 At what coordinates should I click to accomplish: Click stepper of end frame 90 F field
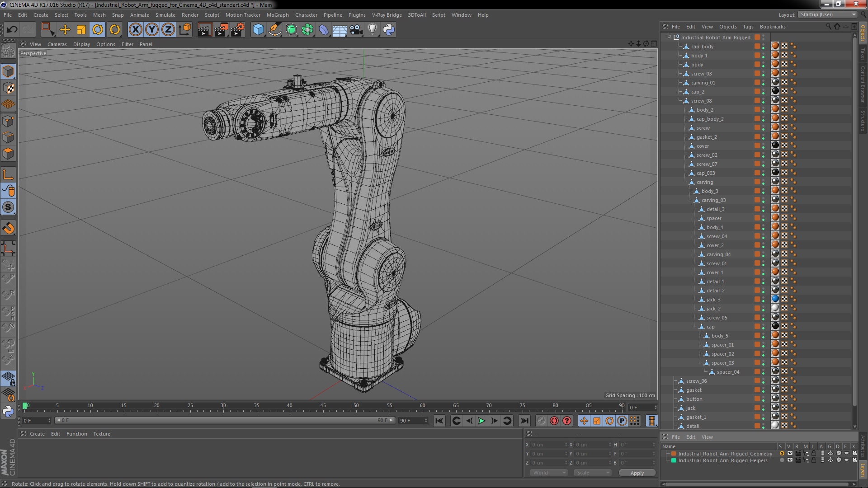point(426,421)
